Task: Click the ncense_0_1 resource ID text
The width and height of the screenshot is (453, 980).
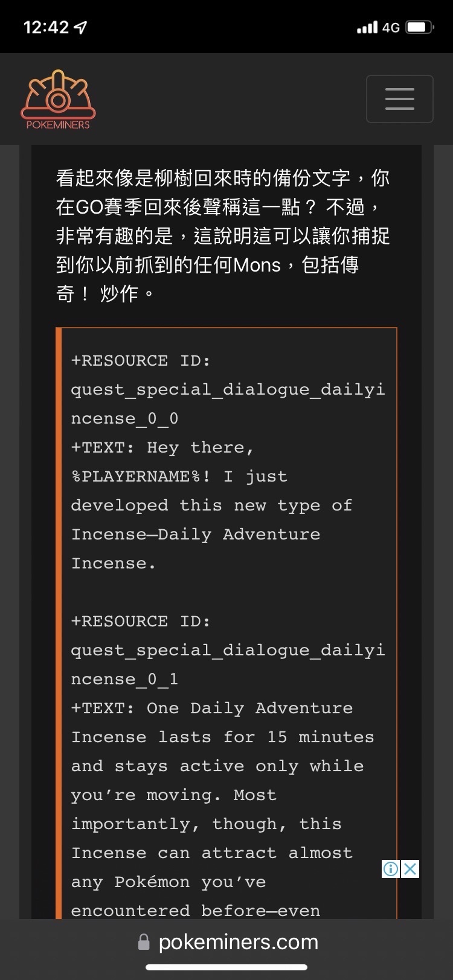Action: 124,679
